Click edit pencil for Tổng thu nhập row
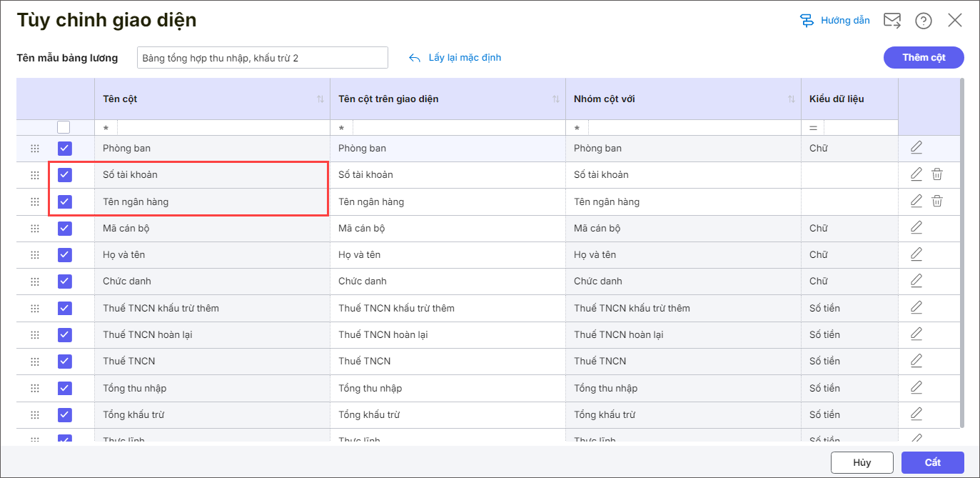 [916, 388]
